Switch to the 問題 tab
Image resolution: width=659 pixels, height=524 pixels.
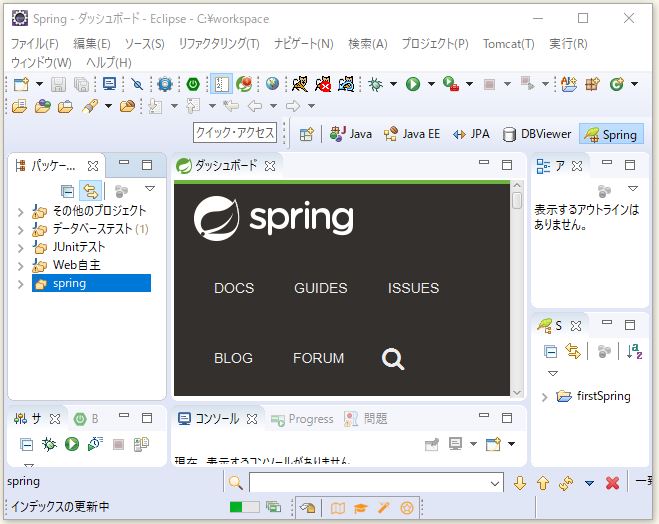pos(365,419)
